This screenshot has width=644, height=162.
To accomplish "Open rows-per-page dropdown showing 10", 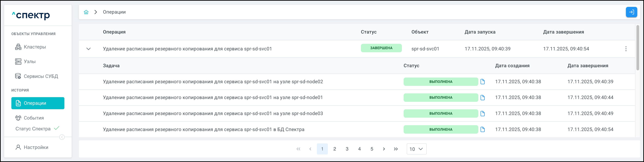I will click(416, 149).
